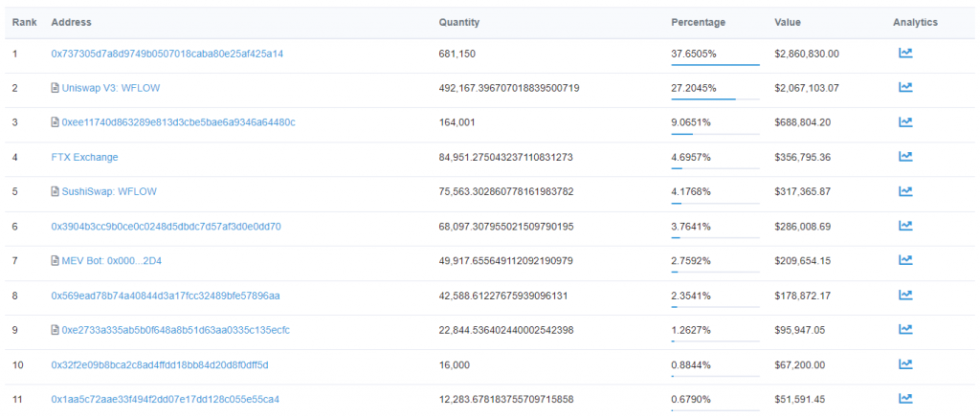This screenshot has height=417, width=980.
Task: Open analytics chart for MEV Bot row
Action: tap(905, 260)
